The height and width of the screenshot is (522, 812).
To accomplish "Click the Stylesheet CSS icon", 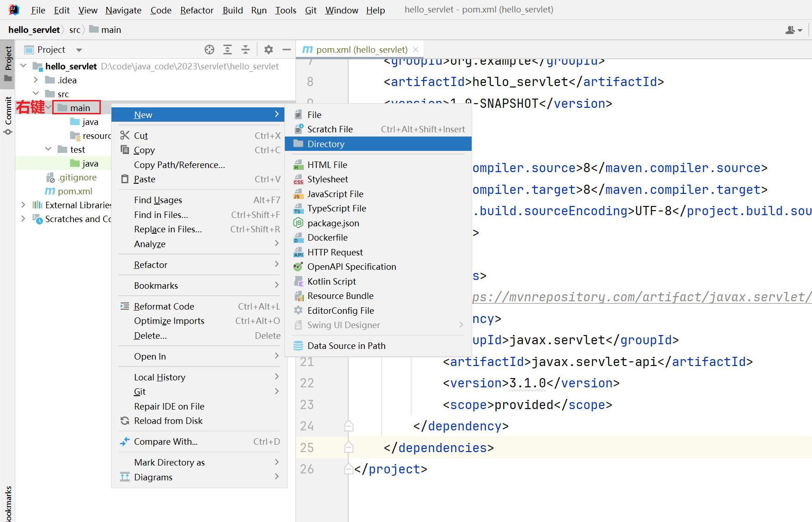I will pyautogui.click(x=298, y=179).
